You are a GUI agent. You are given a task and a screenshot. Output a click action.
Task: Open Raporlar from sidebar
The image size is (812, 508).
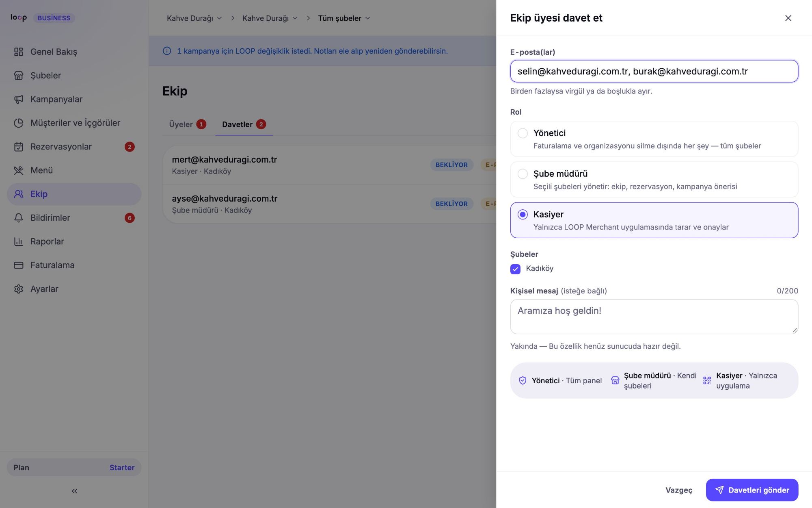(74, 241)
